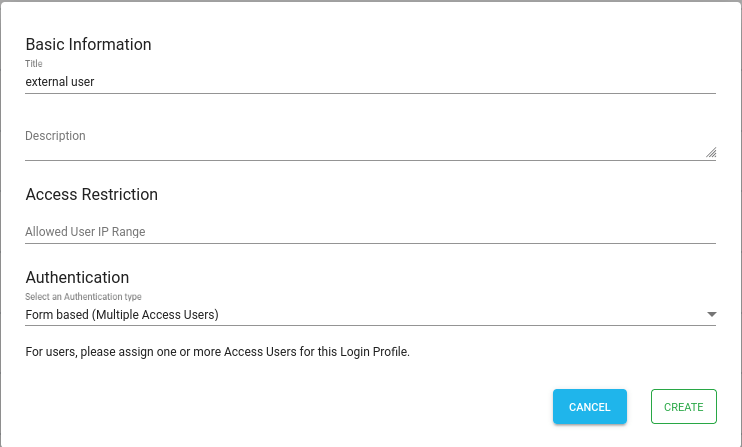742x447 pixels.
Task: Open the Authentication type dropdown
Action: point(370,315)
